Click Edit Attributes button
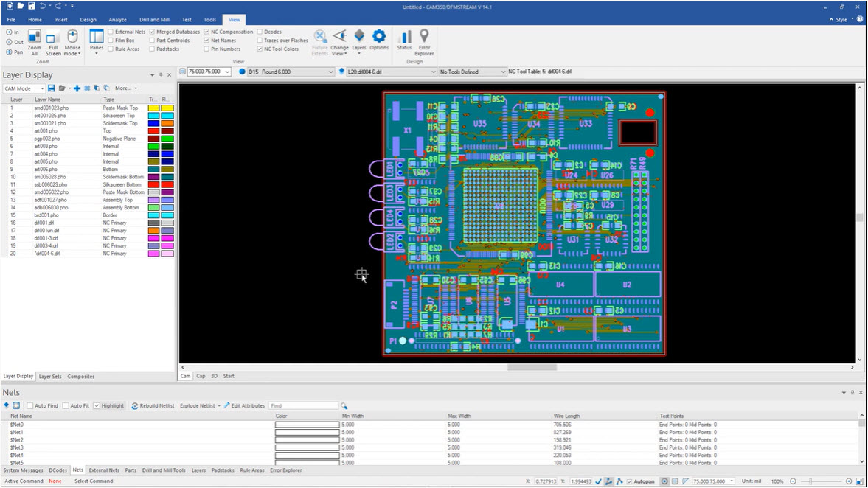This screenshot has width=868, height=488. [244, 405]
